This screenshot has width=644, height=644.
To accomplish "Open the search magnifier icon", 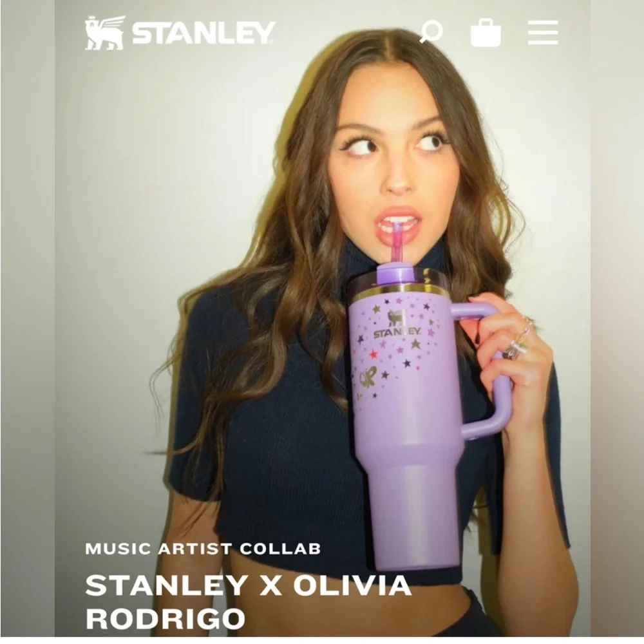I will pyautogui.click(x=431, y=32).
